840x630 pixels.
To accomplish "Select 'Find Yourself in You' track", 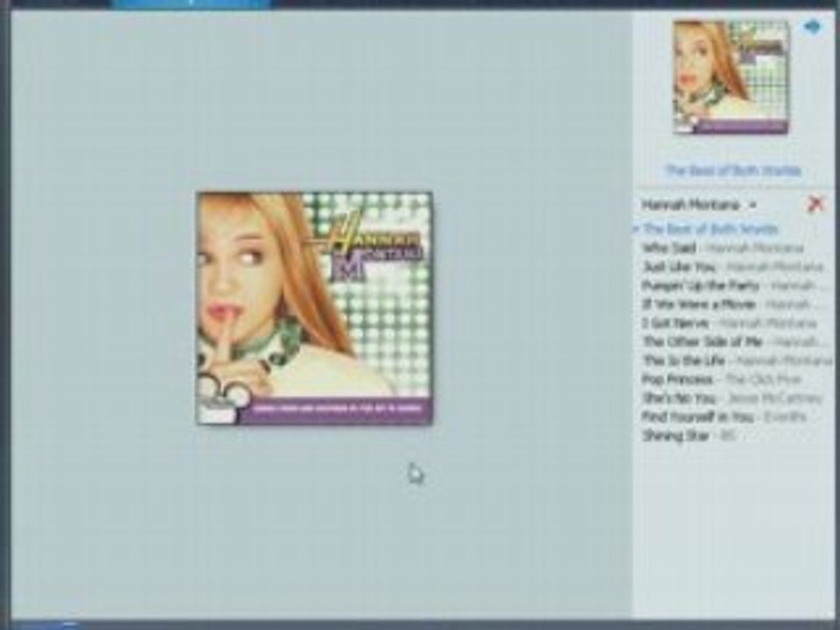I will (724, 416).
